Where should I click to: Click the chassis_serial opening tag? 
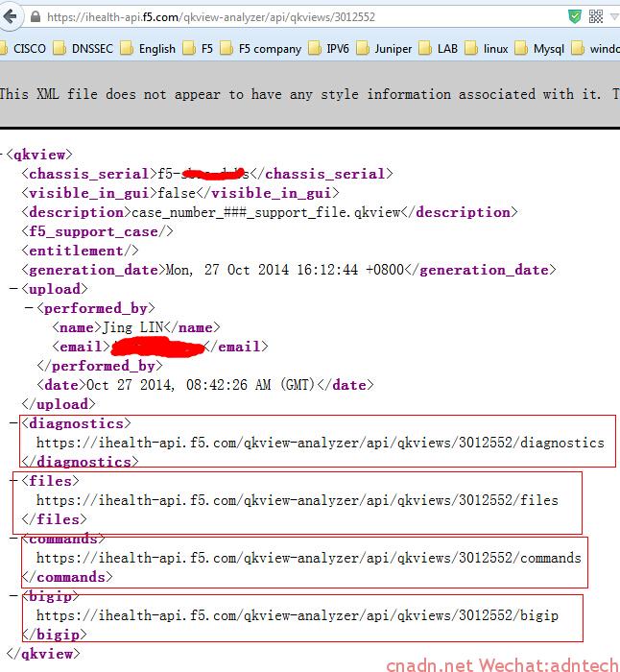click(89, 174)
